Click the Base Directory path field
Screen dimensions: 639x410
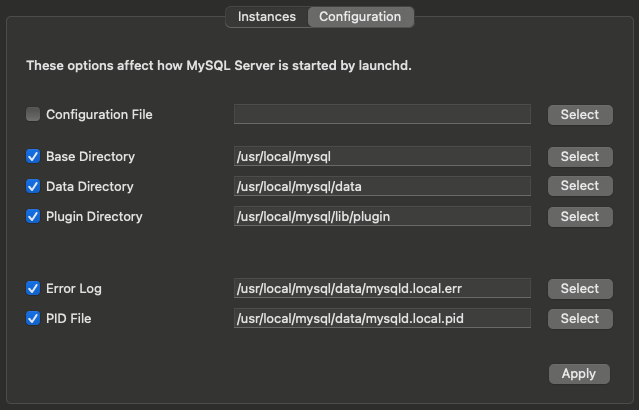pyautogui.click(x=382, y=156)
